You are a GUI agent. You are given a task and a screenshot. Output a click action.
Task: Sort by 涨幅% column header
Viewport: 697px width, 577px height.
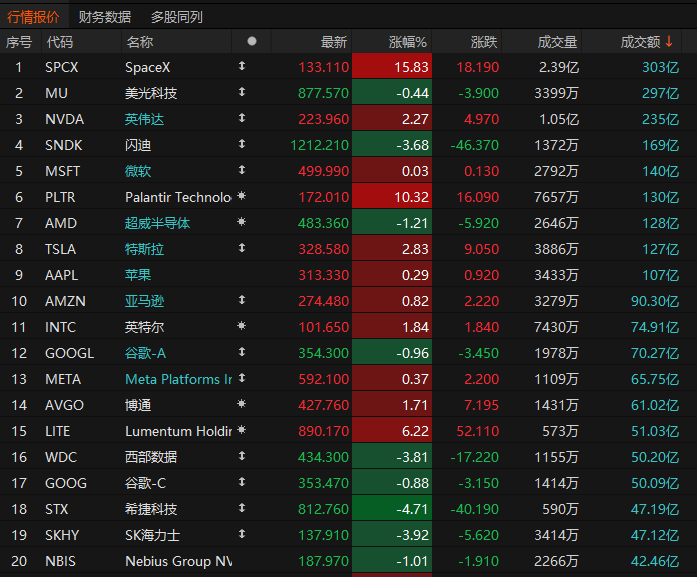point(408,42)
